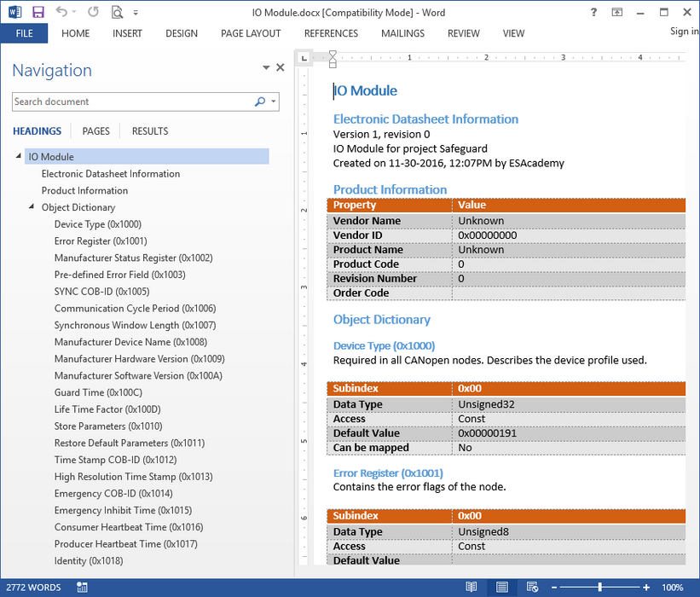Open Word Help with question mark button
This screenshot has height=597, width=700.
[x=594, y=12]
